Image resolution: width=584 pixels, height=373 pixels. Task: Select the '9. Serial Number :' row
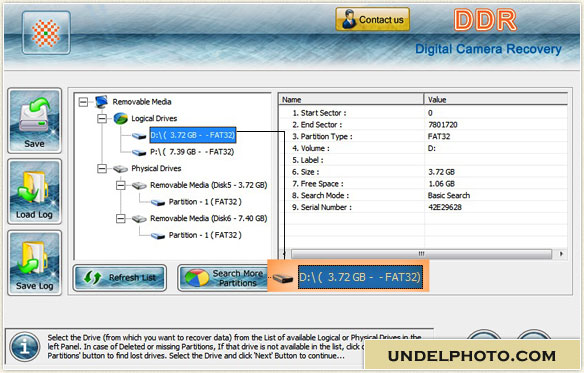pyautogui.click(x=423, y=207)
